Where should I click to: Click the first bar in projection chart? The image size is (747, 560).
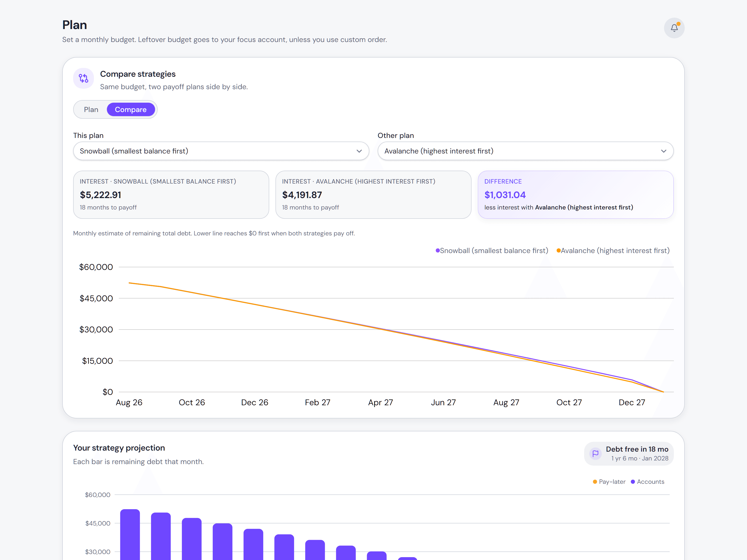click(x=130, y=534)
